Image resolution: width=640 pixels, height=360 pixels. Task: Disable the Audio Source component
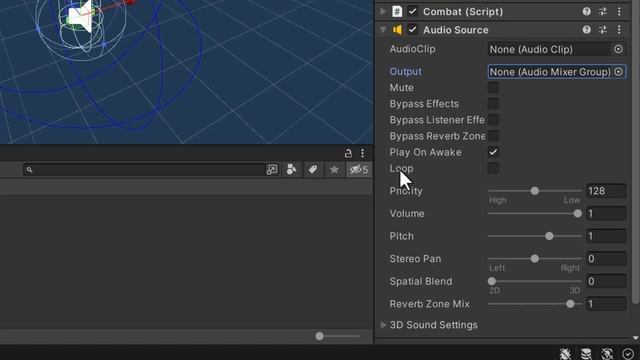pyautogui.click(x=412, y=30)
